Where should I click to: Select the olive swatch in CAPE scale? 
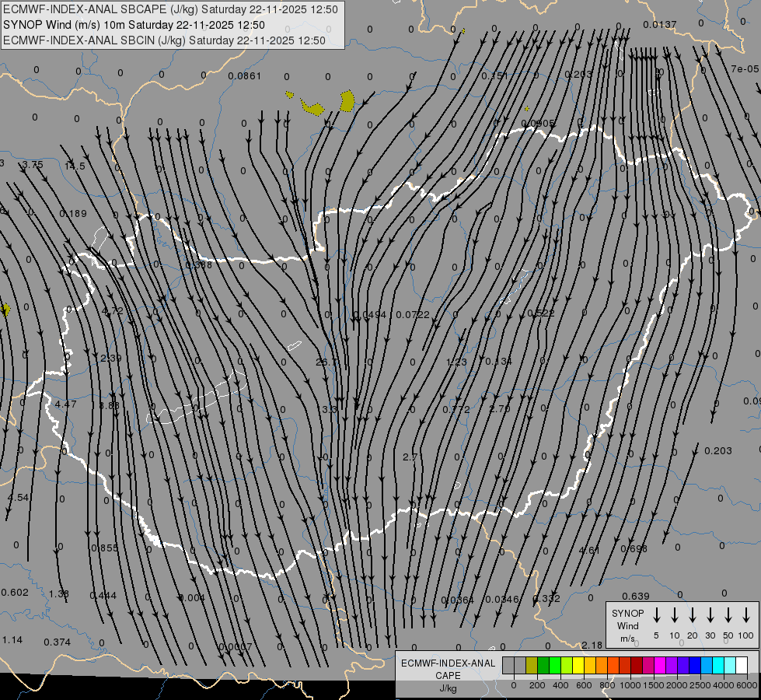532,666
